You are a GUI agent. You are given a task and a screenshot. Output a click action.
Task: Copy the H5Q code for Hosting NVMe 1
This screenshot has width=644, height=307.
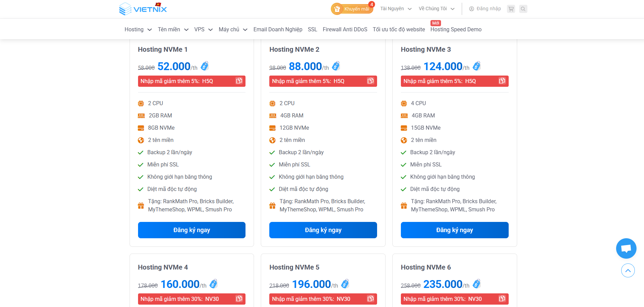pos(239,81)
